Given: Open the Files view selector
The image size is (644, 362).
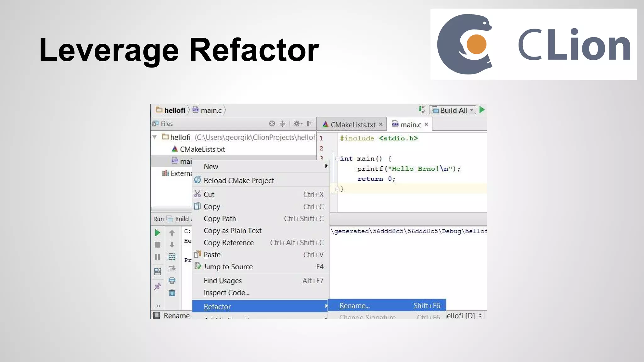Looking at the screenshot, I should pos(163,124).
